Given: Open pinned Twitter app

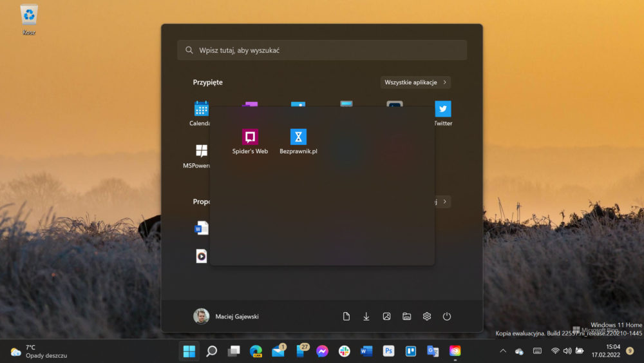Looking at the screenshot, I should click(443, 113).
